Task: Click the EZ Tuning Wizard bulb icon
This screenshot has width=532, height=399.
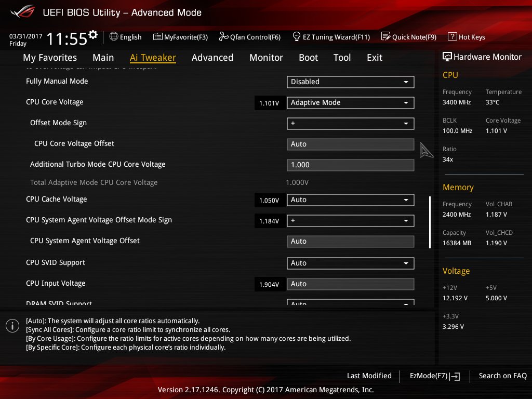Action: pos(297,36)
